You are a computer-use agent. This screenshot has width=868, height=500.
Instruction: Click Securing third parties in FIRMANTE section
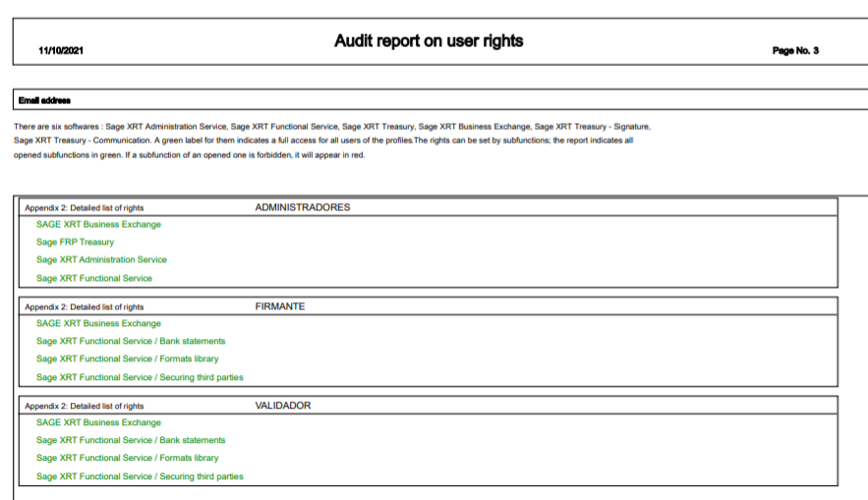(x=140, y=378)
